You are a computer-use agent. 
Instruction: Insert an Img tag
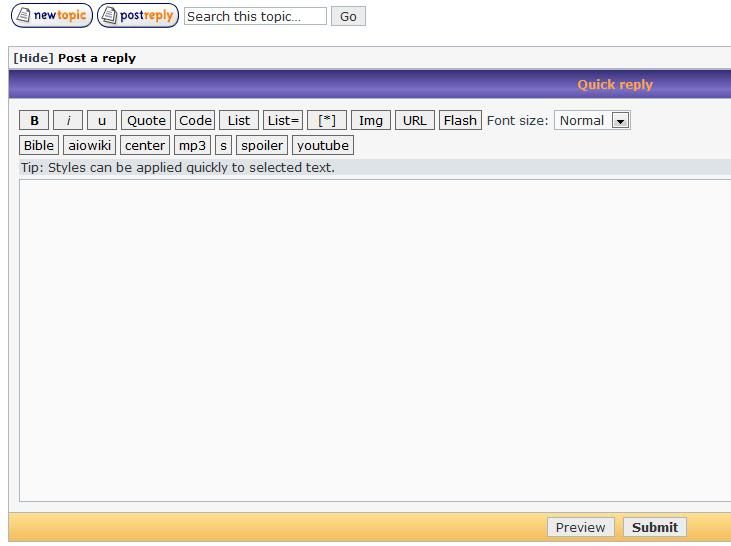[x=370, y=120]
